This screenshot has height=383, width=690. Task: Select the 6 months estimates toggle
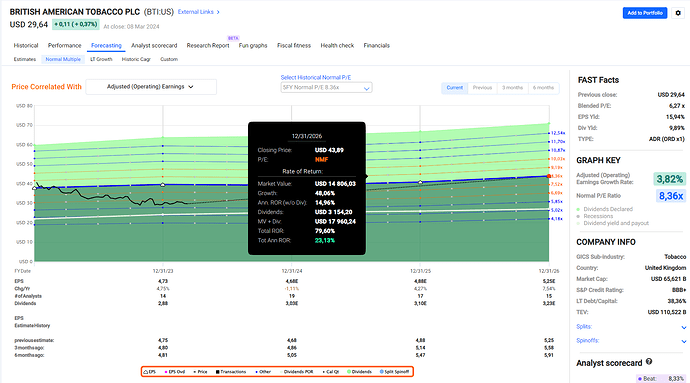(543, 88)
